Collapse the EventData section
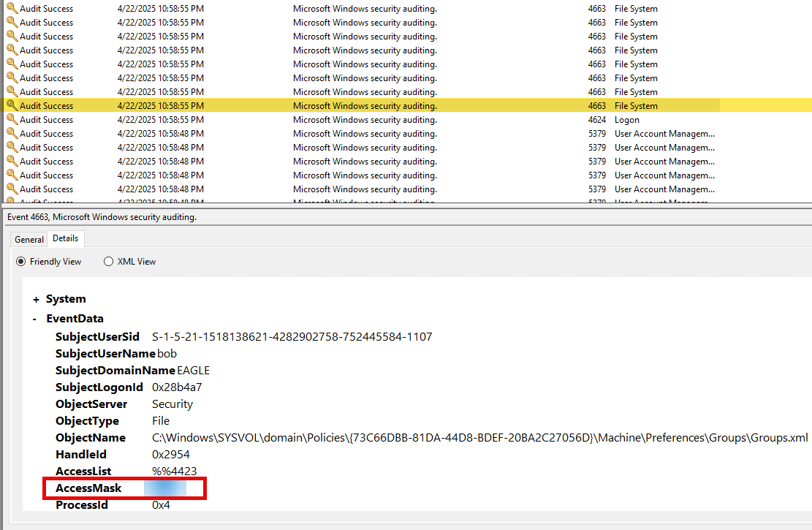This screenshot has width=812, height=530. pos(36,319)
